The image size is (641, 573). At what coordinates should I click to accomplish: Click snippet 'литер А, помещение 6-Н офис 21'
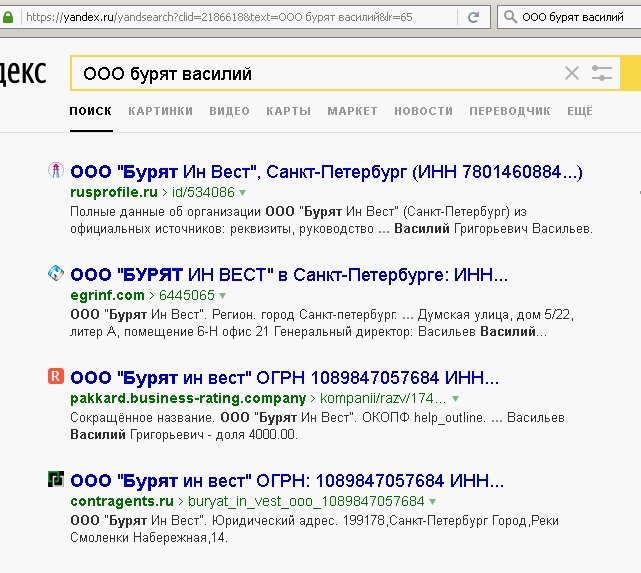(169, 332)
